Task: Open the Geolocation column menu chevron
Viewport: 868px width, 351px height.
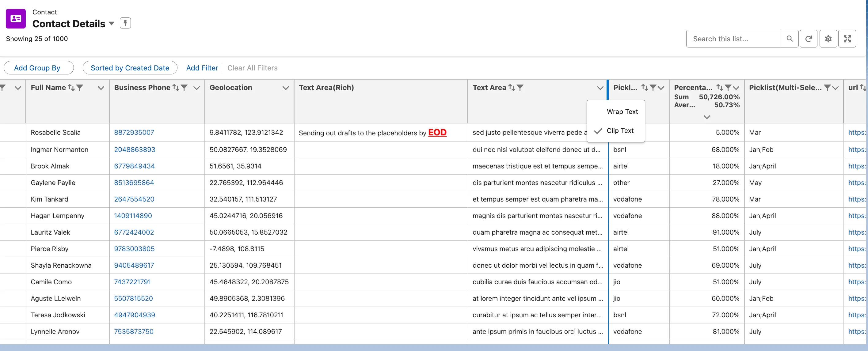Action: coord(285,88)
